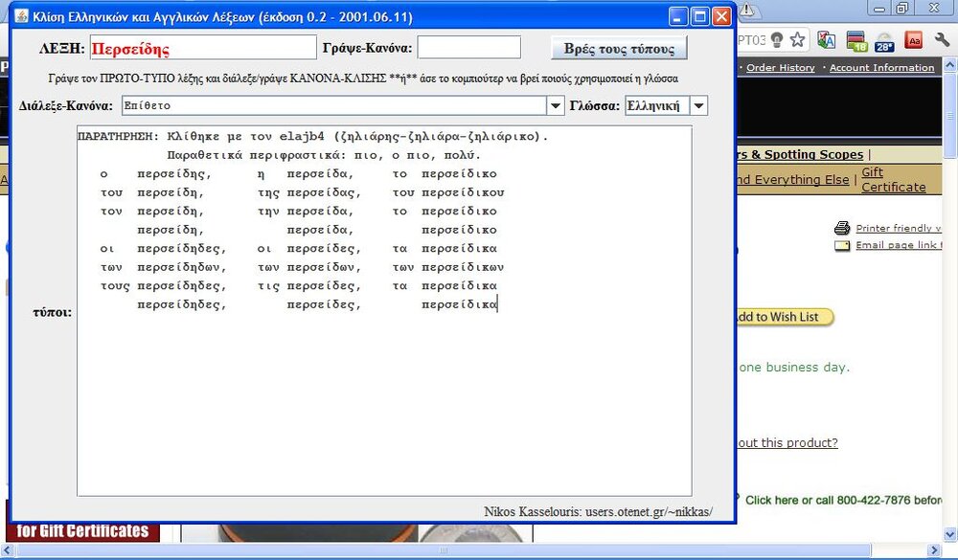958x560 pixels.
Task: Open the browser wrench settings menu
Action: pos(943,40)
